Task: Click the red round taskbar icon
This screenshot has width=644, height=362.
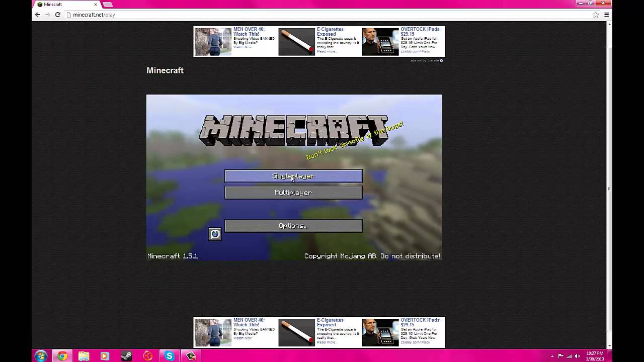Action: click(x=148, y=356)
